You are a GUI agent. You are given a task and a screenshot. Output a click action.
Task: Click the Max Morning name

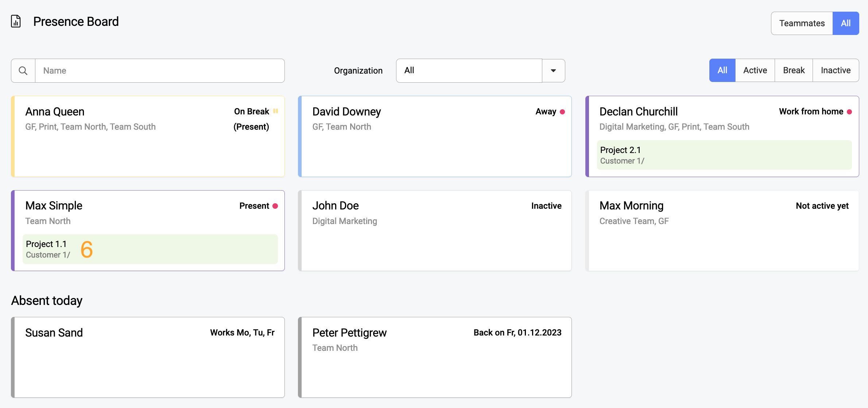pyautogui.click(x=631, y=206)
